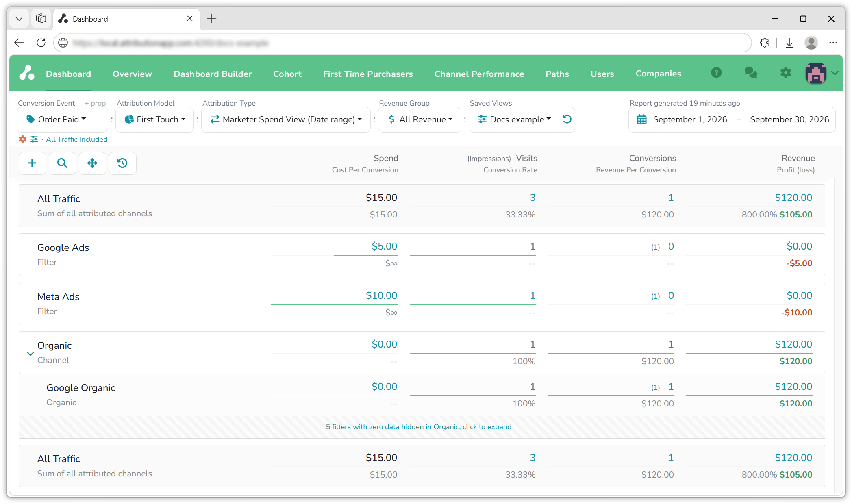Open a new browser tab with plus
Screen dimensions: 852x504
212,18
